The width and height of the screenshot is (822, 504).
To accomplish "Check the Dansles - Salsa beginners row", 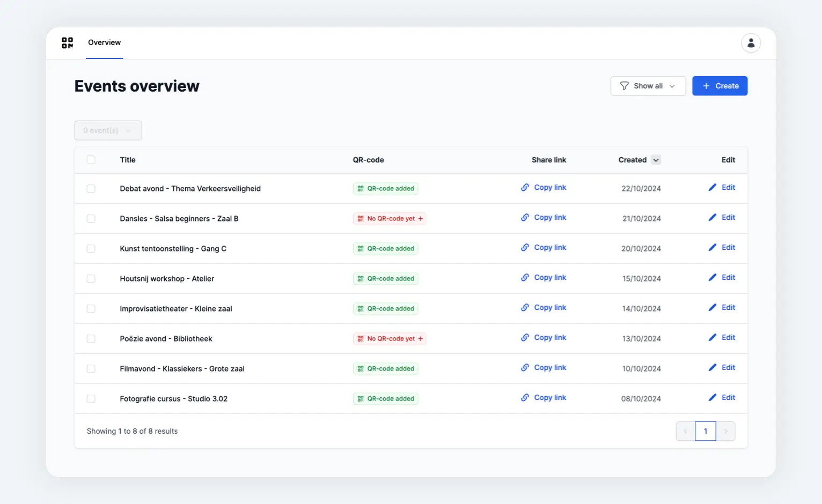I will click(91, 219).
